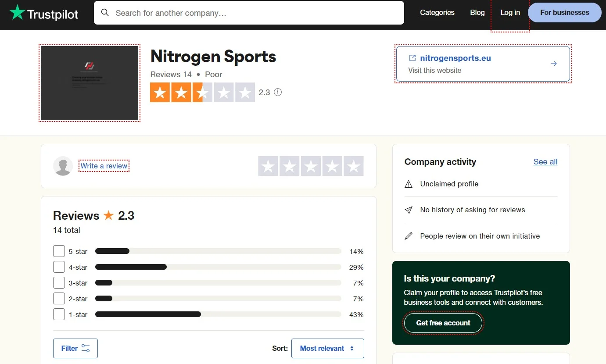Open the Categories menu

pos(437,13)
